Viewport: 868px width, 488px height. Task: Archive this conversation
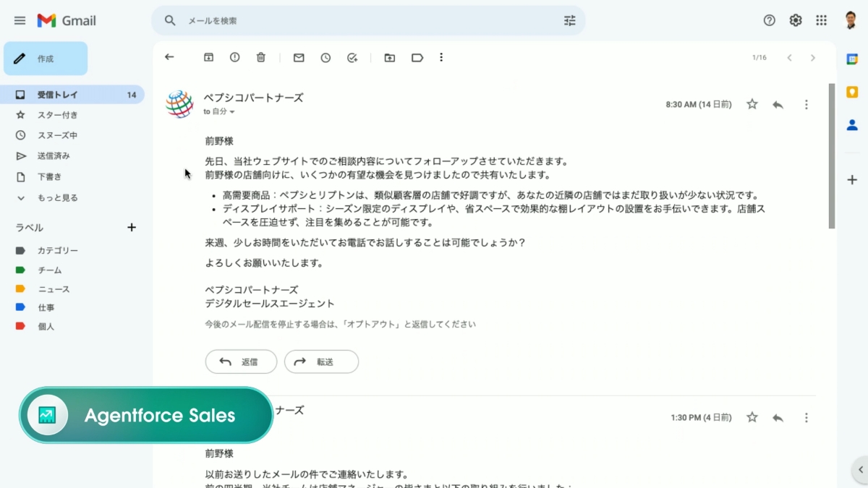pos(208,57)
